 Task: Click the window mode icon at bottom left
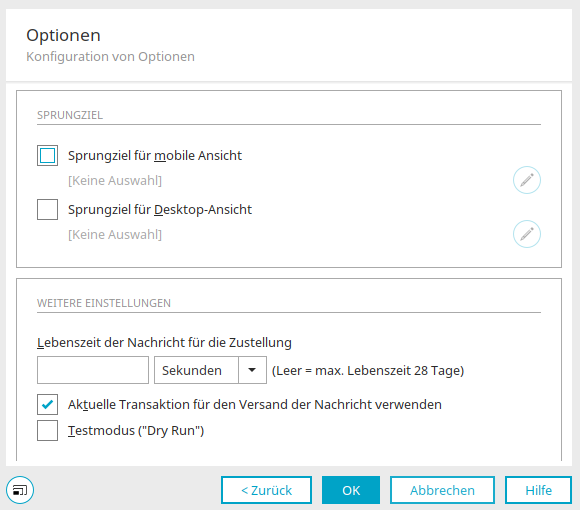pos(20,490)
